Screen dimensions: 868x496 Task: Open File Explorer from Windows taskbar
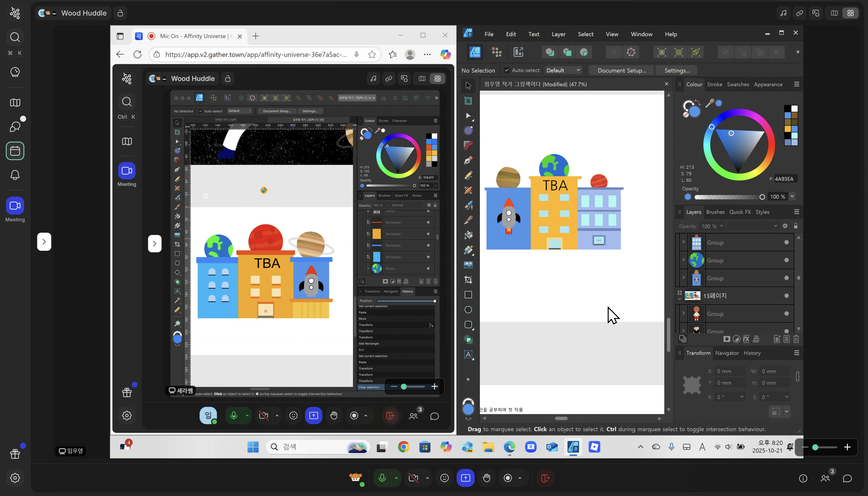pyautogui.click(x=488, y=447)
